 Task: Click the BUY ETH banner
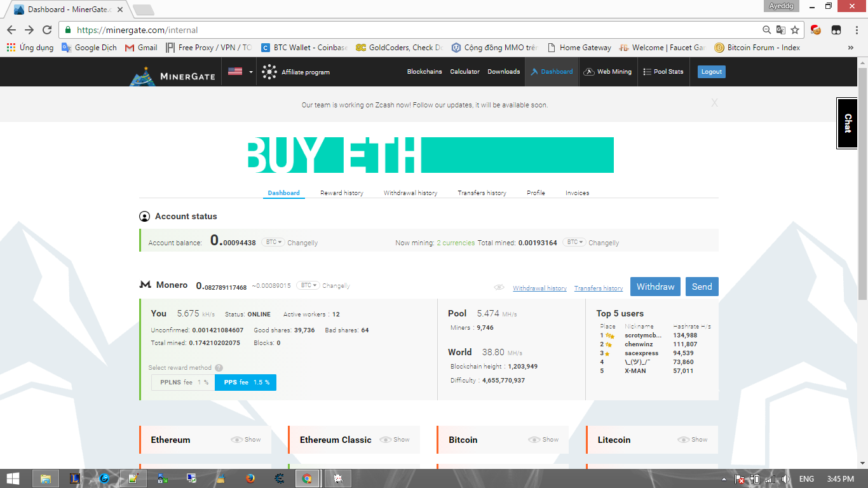(x=430, y=155)
